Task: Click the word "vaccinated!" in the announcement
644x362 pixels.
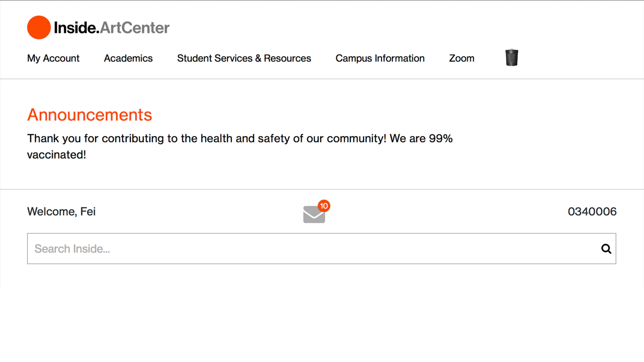Action: [x=57, y=155]
